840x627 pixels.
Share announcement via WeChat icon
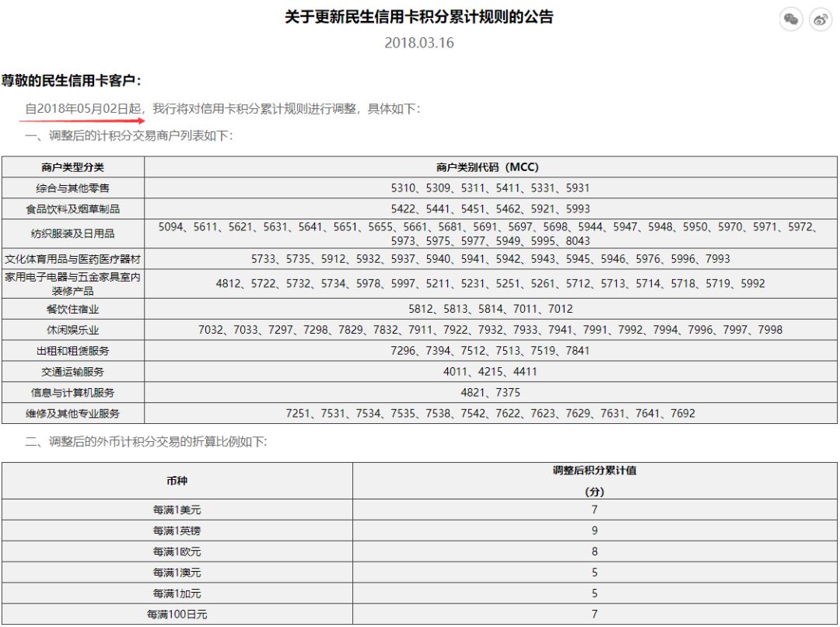(791, 19)
